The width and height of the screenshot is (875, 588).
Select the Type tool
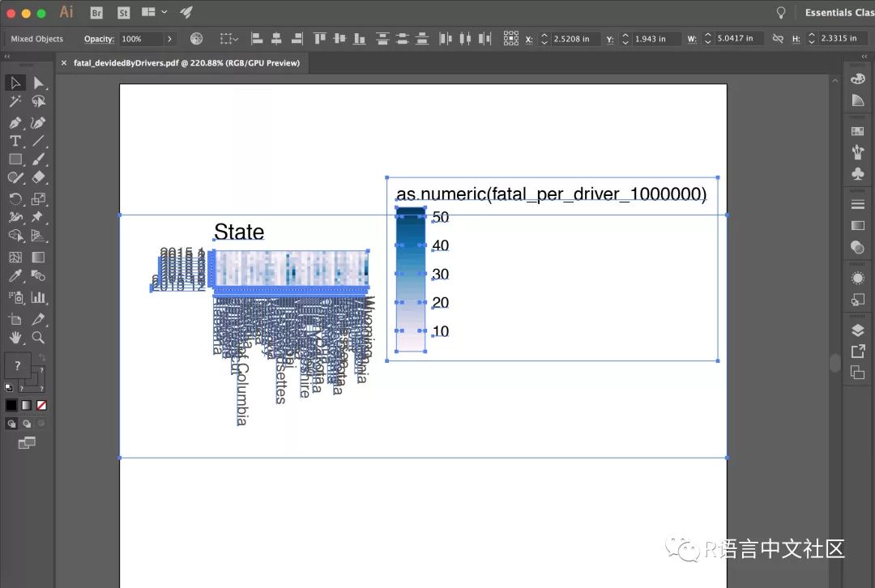(15, 141)
